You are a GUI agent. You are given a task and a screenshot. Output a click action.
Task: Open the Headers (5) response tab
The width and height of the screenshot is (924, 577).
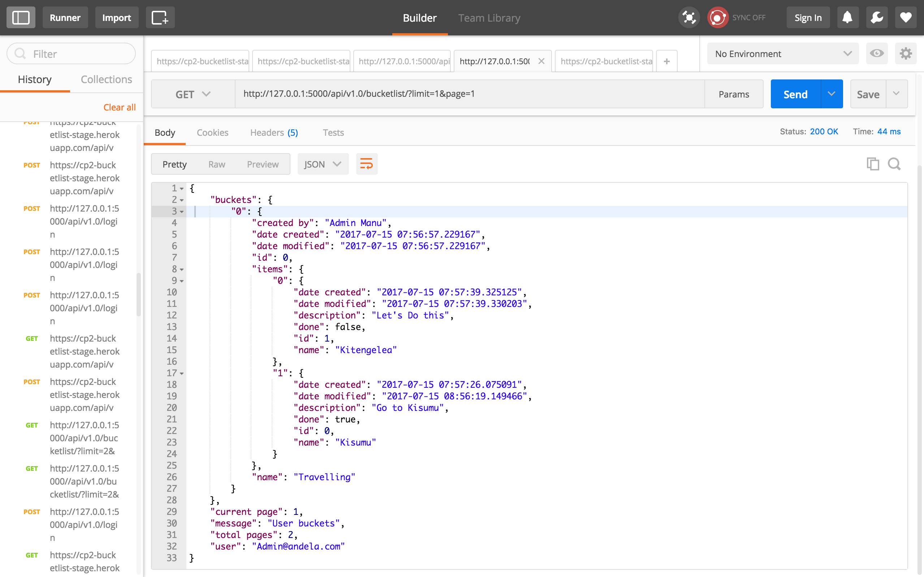click(x=274, y=133)
